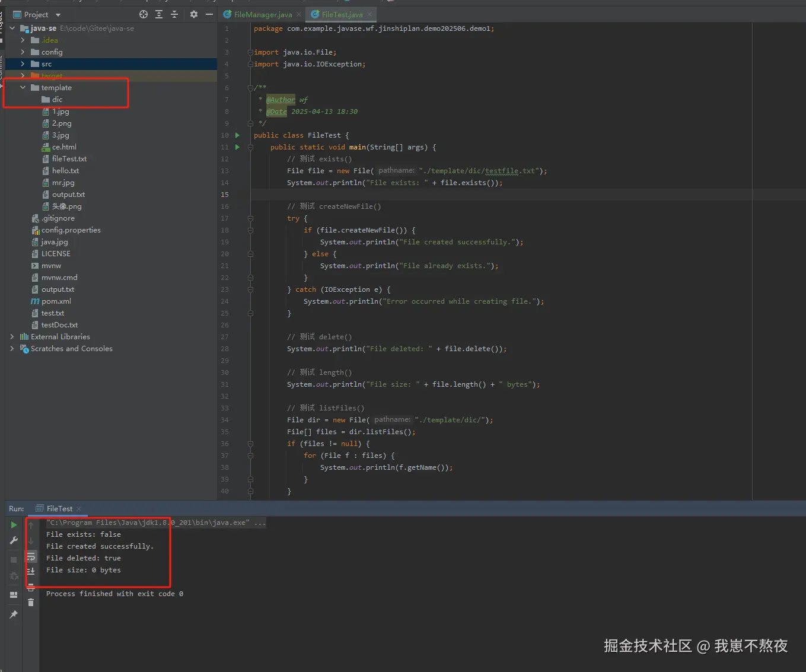Click the stop process square icon

(x=14, y=560)
